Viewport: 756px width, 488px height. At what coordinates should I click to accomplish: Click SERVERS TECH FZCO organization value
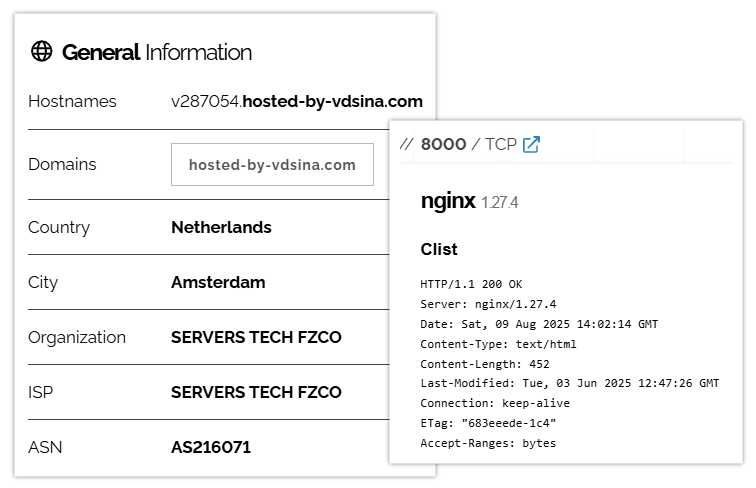coord(256,337)
